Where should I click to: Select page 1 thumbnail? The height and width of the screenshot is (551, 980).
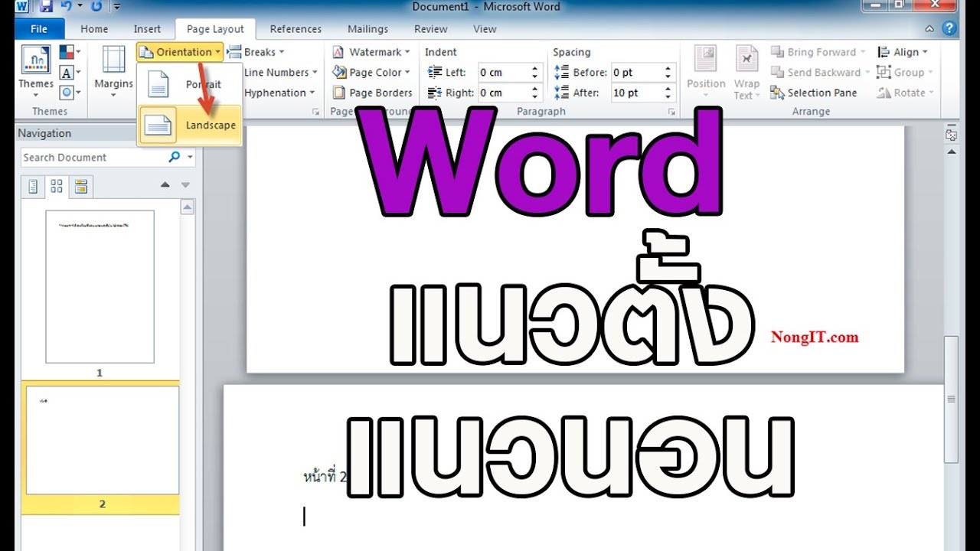[100, 287]
